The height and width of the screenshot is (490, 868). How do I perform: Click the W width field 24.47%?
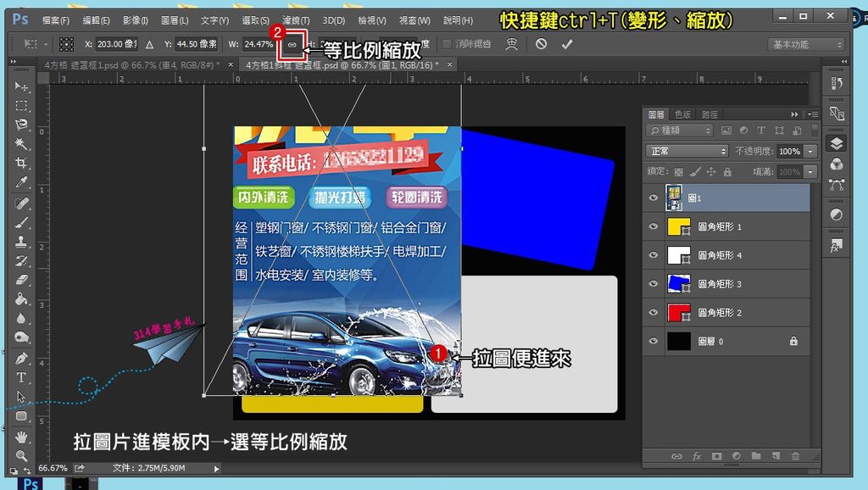click(259, 44)
